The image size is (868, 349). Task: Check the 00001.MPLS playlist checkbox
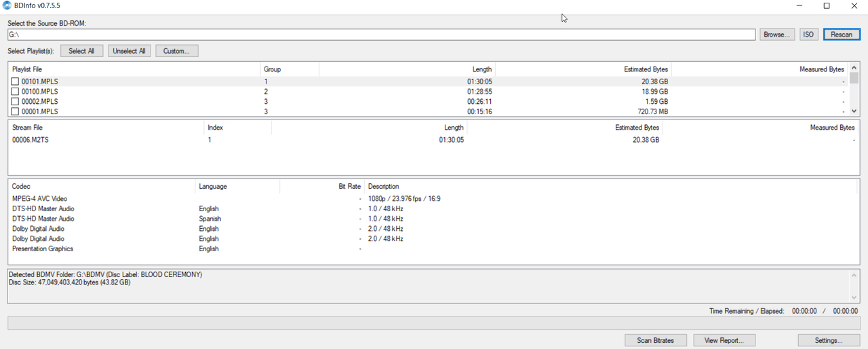[x=15, y=111]
